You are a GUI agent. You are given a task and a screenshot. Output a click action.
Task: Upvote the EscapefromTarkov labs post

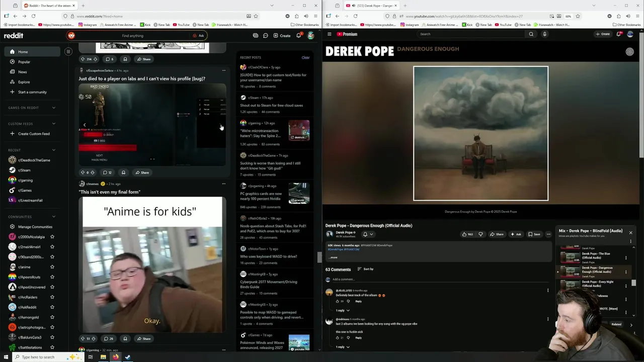pyautogui.click(x=83, y=172)
